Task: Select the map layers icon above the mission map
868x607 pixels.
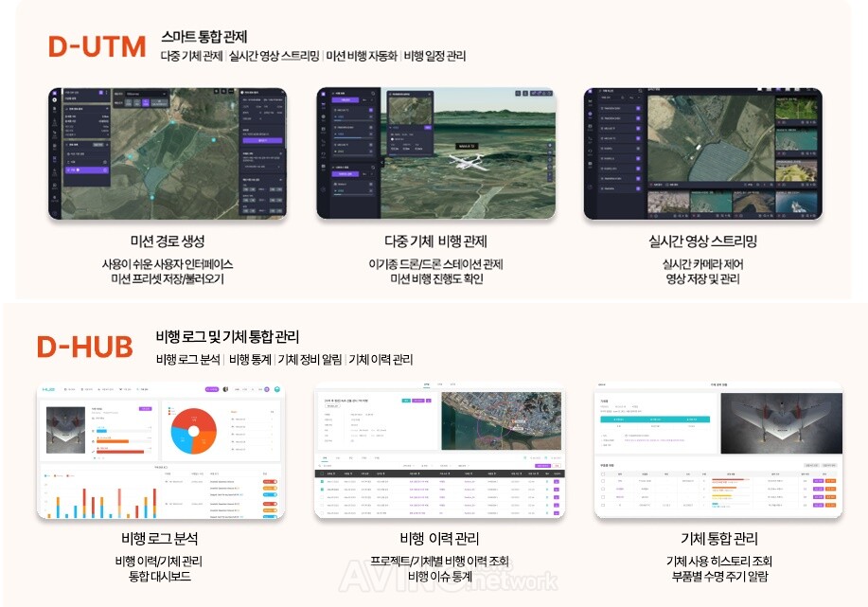Action: 217,90
